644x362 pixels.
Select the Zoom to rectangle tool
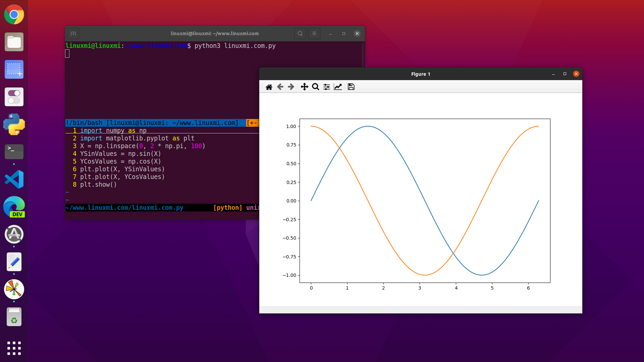tap(316, 87)
